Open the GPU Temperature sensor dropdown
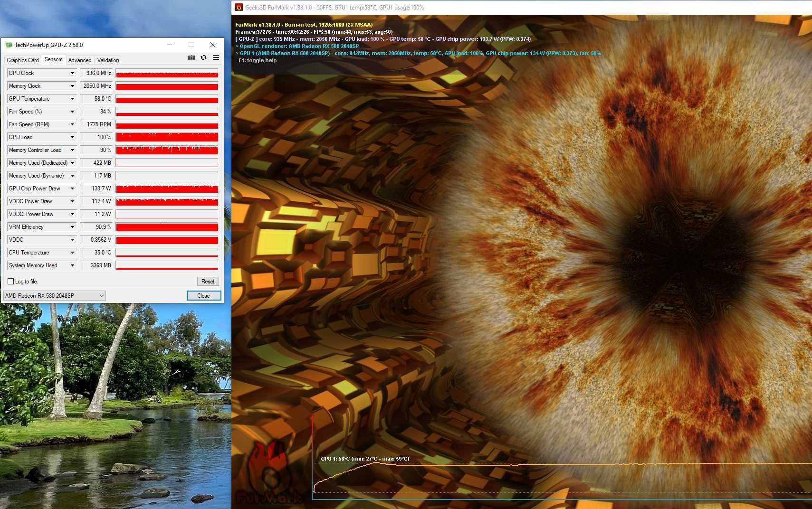Screen dimensions: 812x509 (72, 99)
